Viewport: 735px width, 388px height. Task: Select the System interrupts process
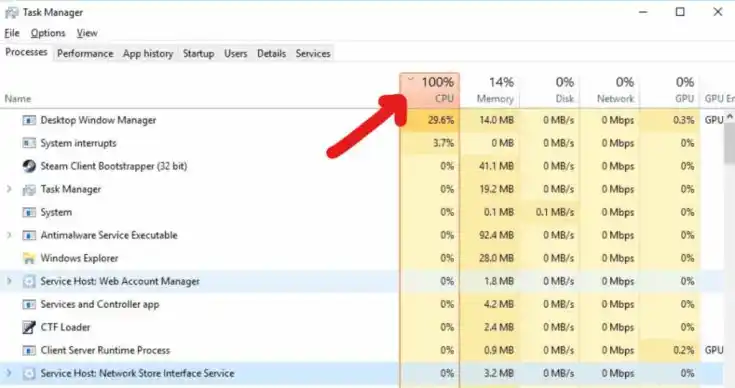click(x=78, y=143)
